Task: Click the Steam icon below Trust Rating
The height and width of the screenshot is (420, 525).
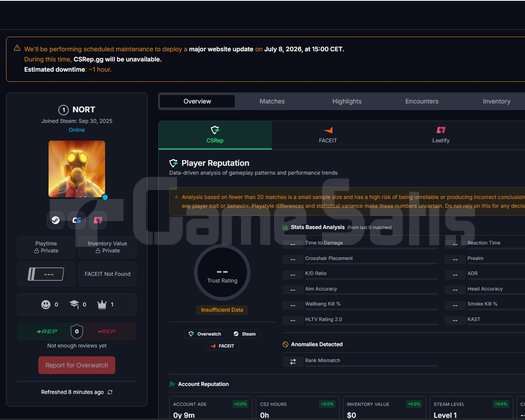Action: click(236, 334)
